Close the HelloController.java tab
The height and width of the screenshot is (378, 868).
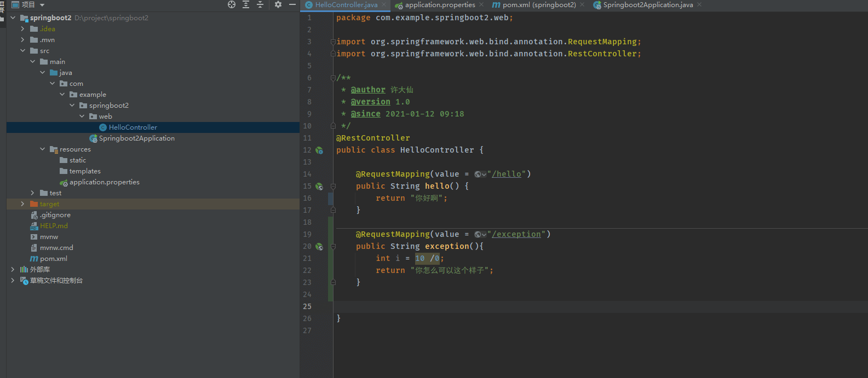[384, 4]
